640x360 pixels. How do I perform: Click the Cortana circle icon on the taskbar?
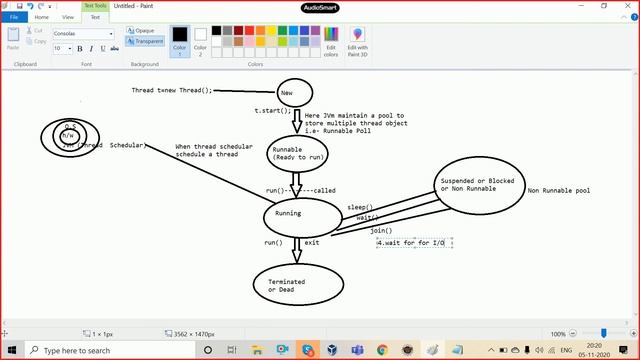click(x=208, y=350)
